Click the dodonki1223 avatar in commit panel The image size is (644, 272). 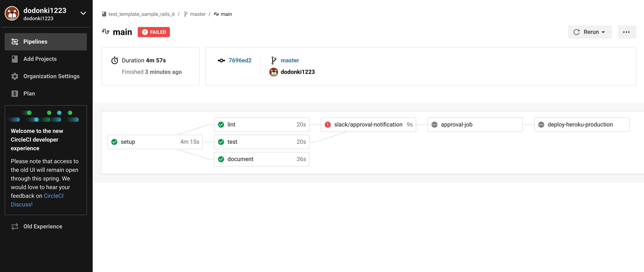274,72
